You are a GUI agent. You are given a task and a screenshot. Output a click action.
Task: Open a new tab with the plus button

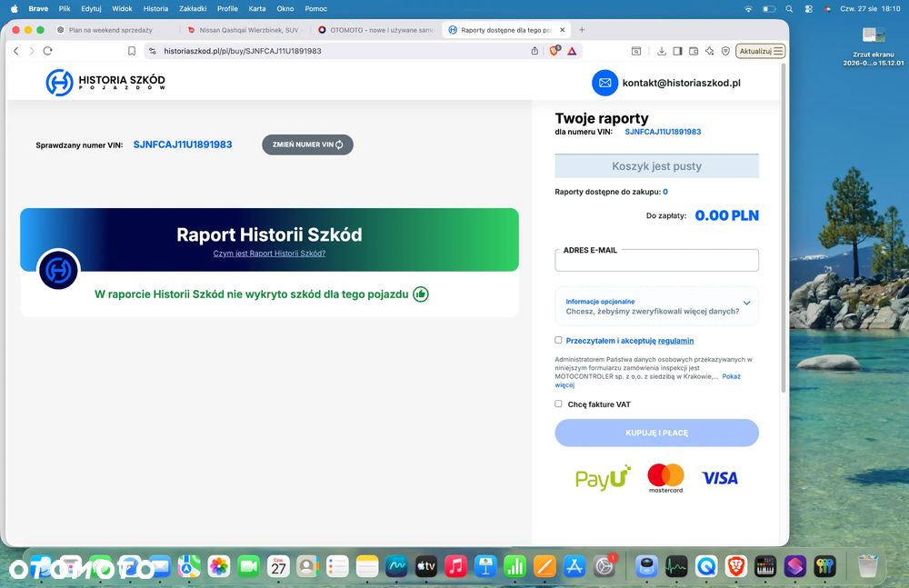[582, 30]
